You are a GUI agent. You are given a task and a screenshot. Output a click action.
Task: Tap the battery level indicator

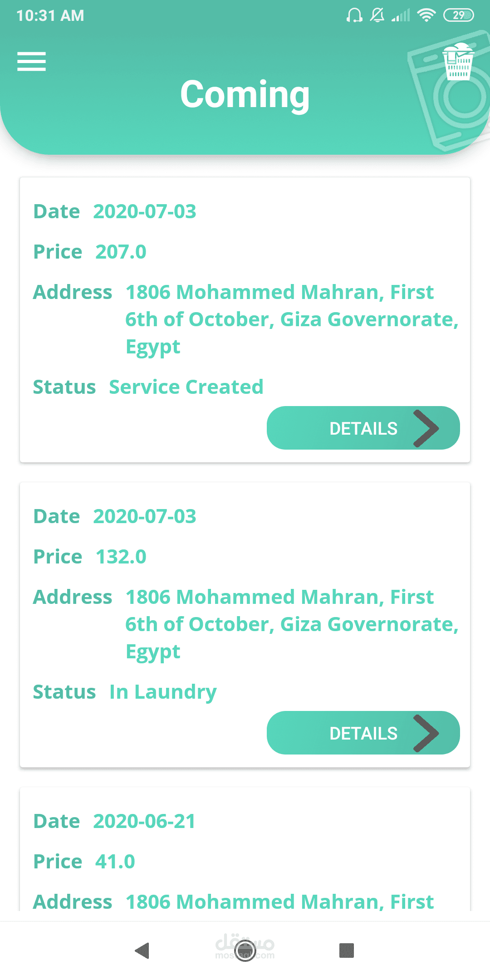tap(458, 15)
